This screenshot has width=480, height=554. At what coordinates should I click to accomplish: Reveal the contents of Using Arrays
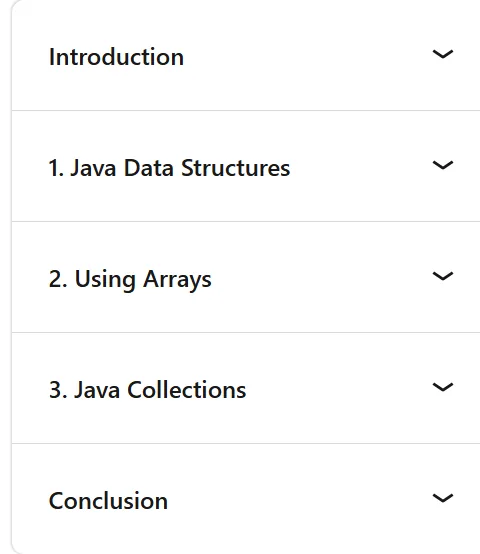tap(246, 277)
